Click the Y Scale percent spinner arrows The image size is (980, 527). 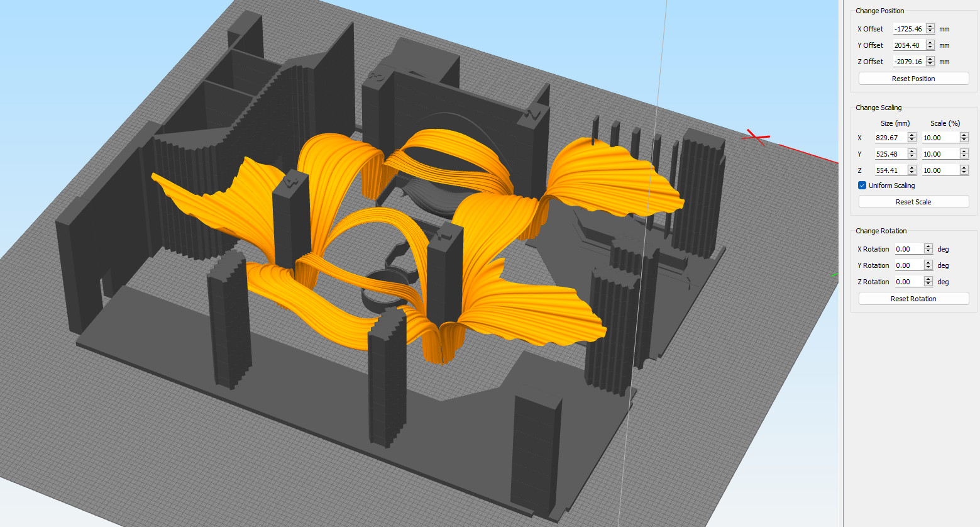(x=964, y=154)
